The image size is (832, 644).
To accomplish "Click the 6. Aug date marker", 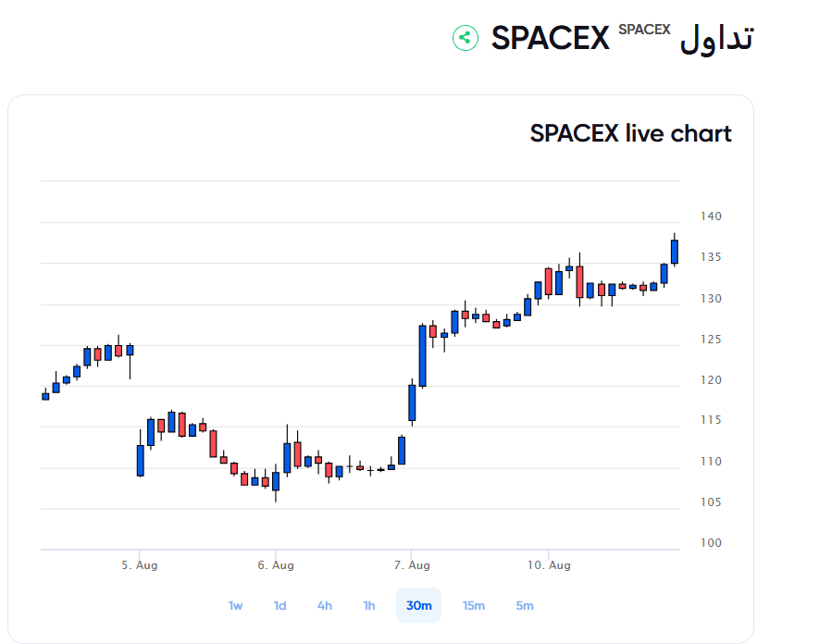I will 276,565.
